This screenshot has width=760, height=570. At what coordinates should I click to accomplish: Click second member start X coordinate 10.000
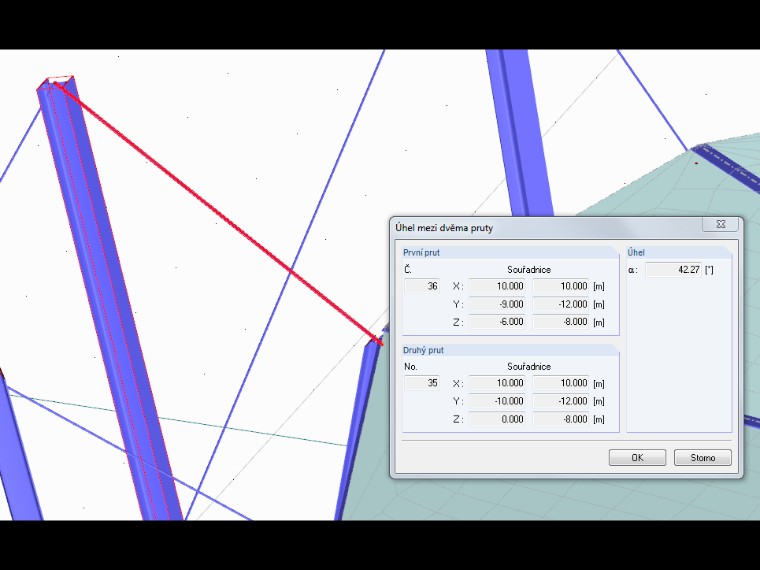point(497,383)
